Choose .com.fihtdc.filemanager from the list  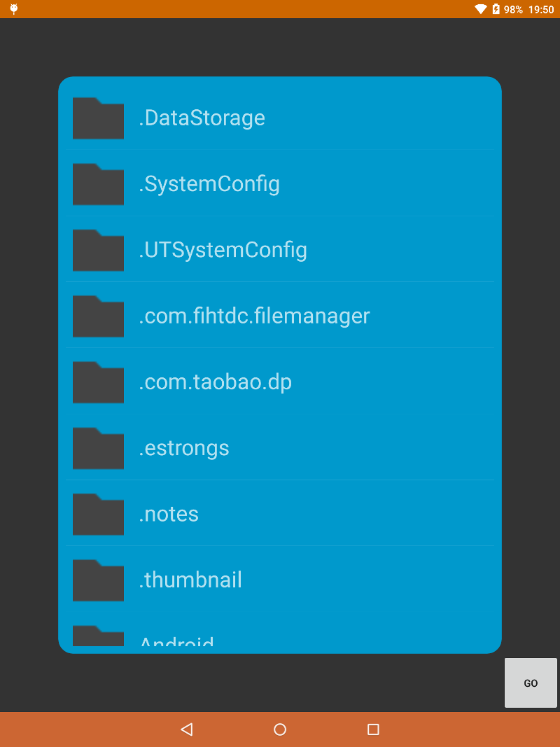(x=254, y=316)
